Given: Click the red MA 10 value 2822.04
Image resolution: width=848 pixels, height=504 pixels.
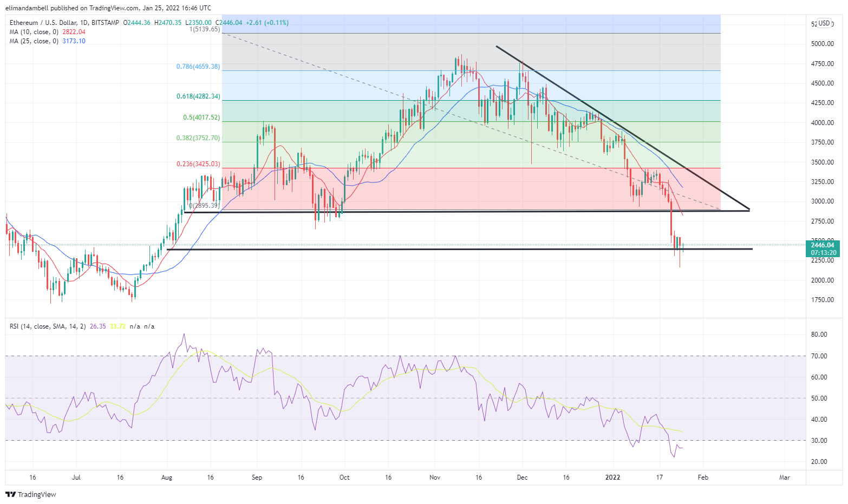Looking at the screenshot, I should (x=74, y=32).
